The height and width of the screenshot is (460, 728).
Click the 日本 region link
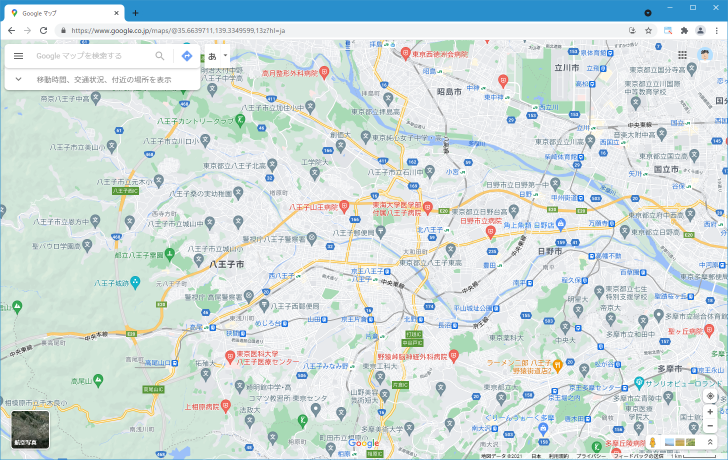[536, 456]
